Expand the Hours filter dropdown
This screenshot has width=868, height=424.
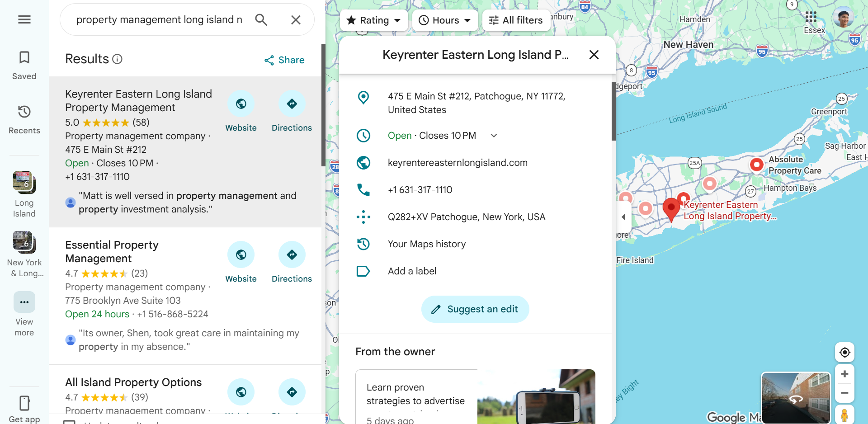point(445,20)
